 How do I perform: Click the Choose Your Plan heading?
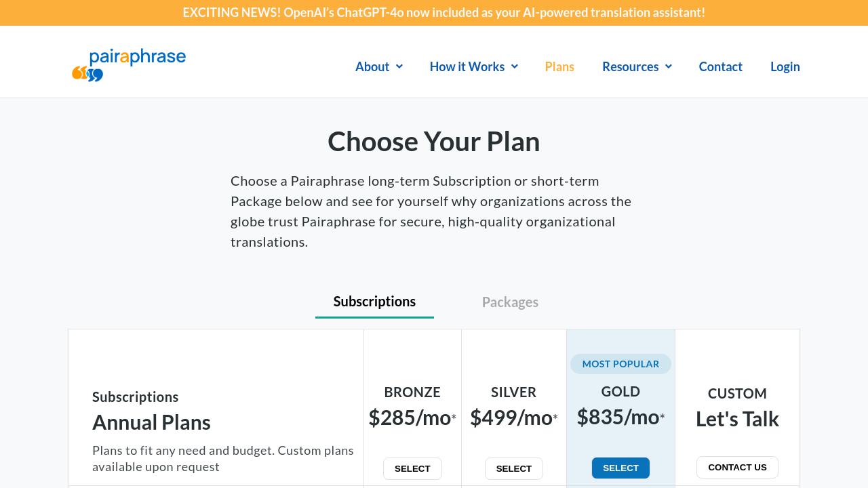tap(434, 141)
